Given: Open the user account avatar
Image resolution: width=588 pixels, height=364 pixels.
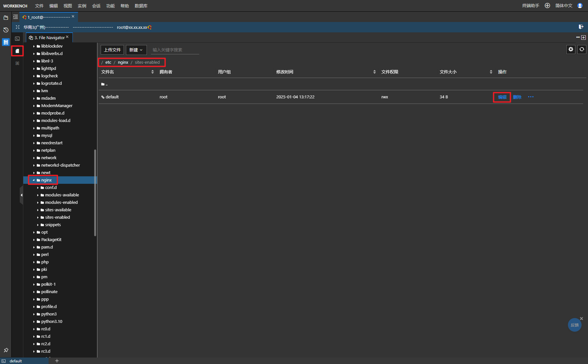Looking at the screenshot, I should tap(580, 6).
